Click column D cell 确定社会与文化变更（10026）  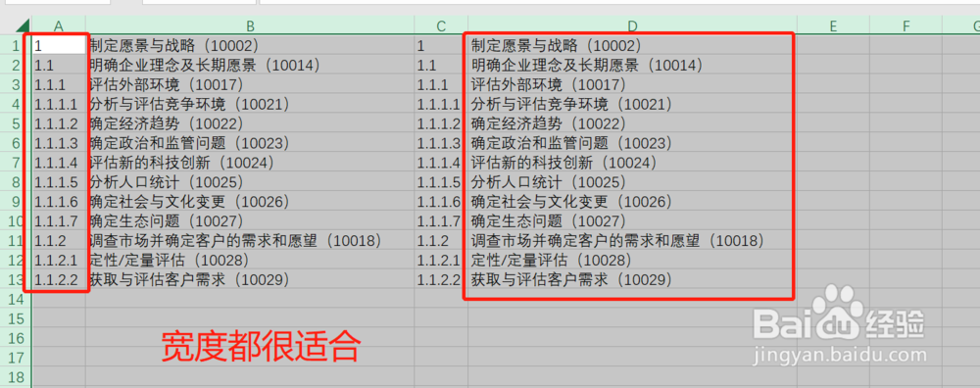point(632,201)
